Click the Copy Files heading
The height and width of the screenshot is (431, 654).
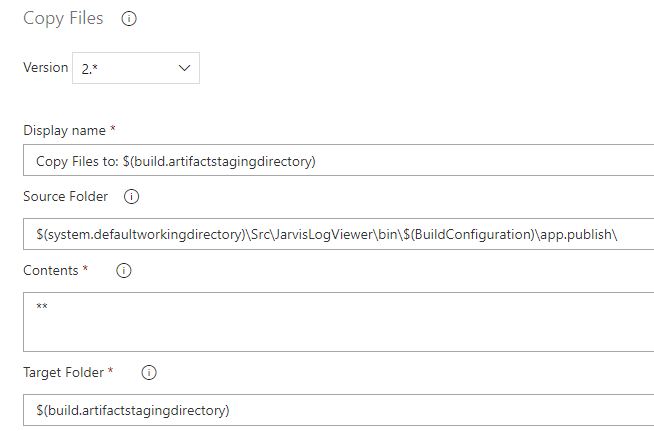point(63,19)
